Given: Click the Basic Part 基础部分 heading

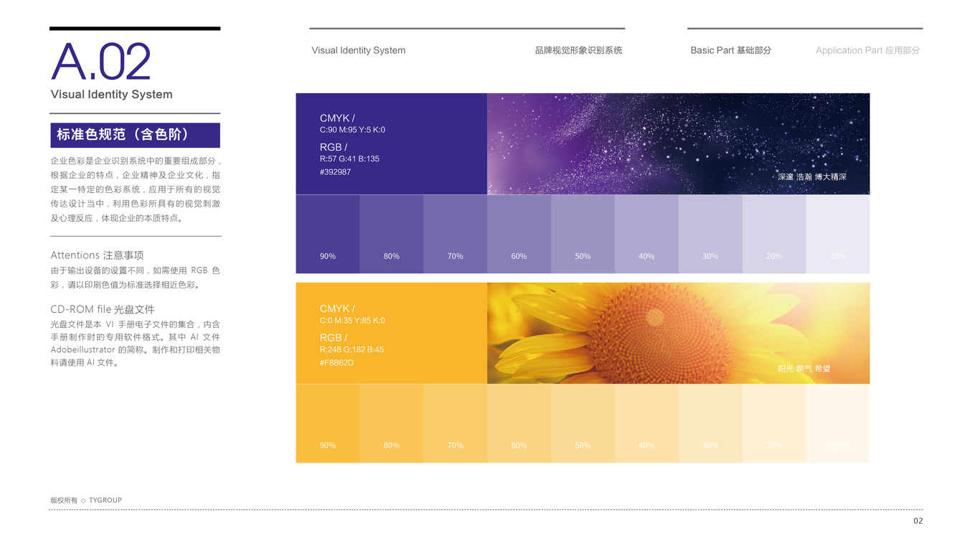Looking at the screenshot, I should [730, 50].
